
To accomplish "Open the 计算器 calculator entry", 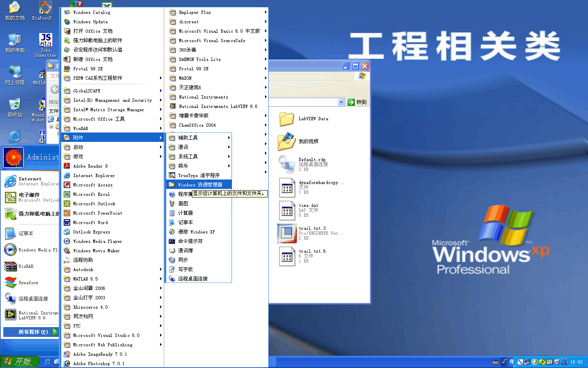I will (x=199, y=213).
